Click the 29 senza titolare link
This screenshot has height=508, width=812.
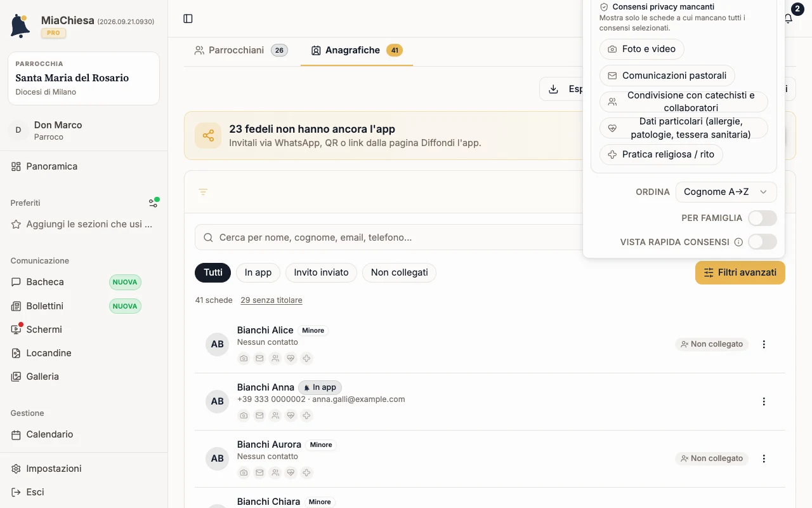click(x=272, y=300)
